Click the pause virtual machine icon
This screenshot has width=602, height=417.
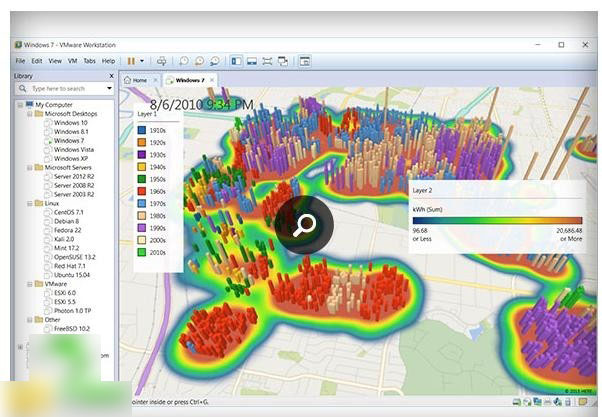click(131, 61)
